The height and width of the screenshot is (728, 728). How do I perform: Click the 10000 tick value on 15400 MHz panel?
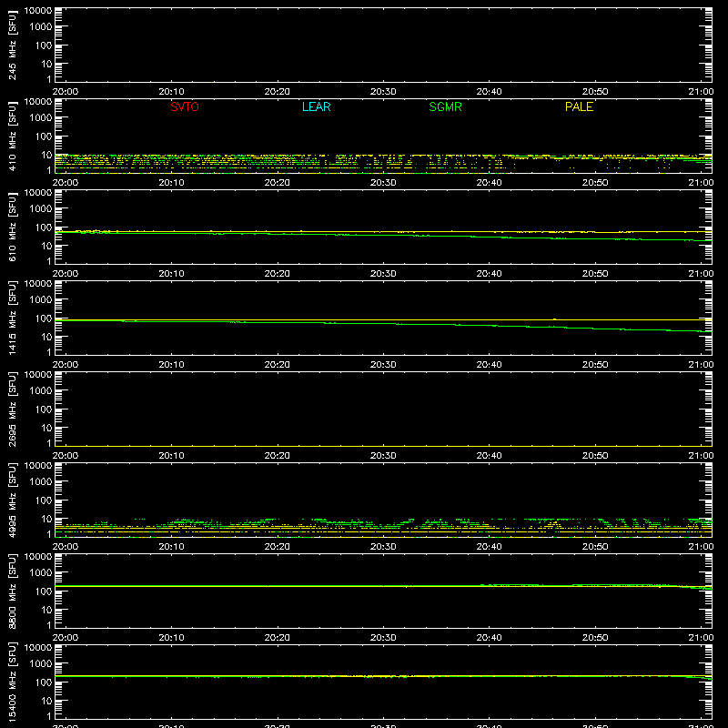[38, 648]
